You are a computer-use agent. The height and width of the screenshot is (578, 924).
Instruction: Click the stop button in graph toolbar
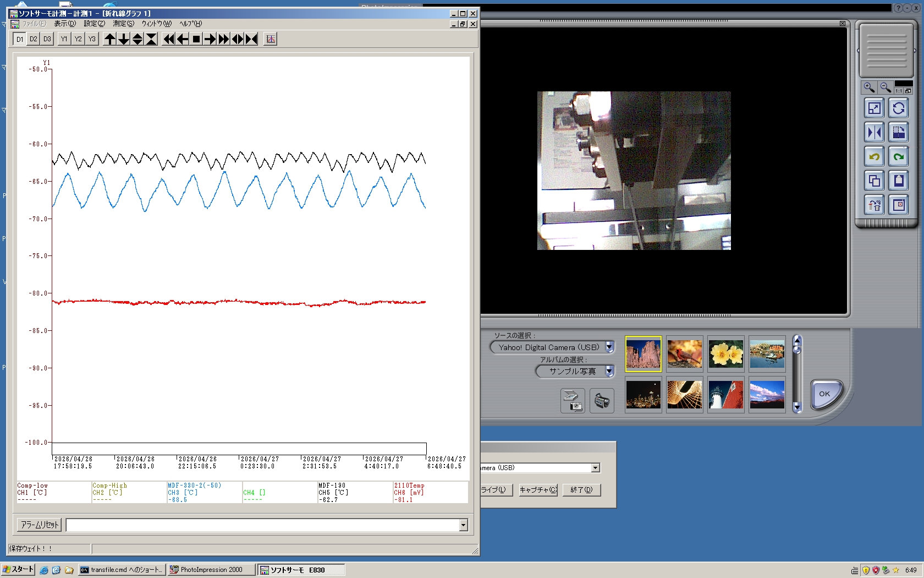(196, 39)
